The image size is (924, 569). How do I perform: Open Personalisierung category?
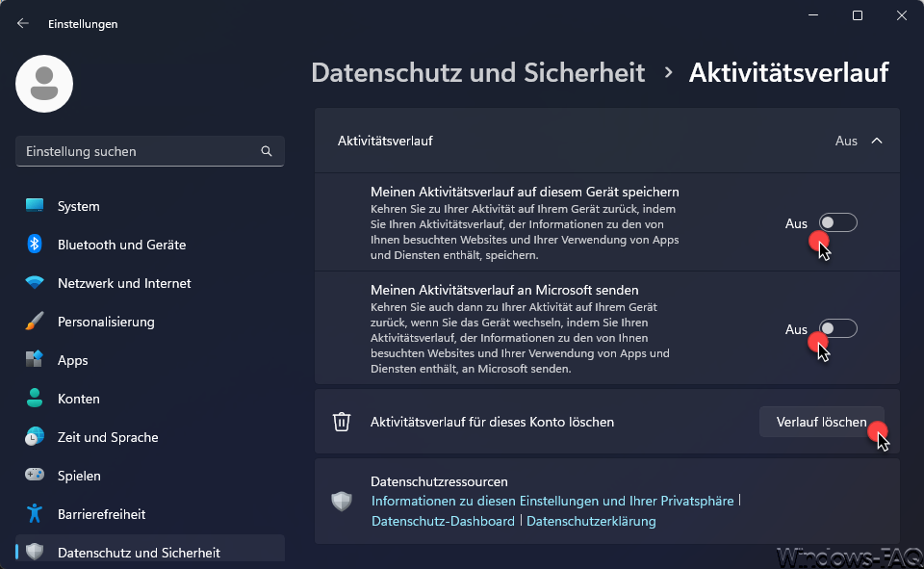(150, 322)
